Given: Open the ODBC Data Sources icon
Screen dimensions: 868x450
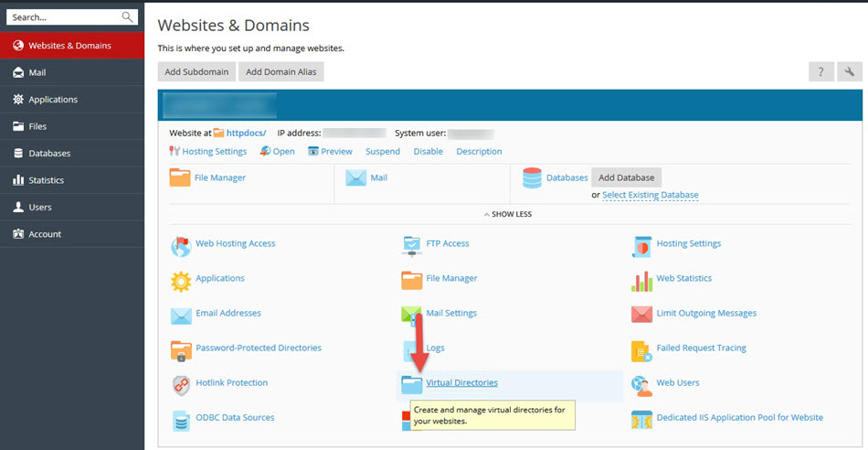Looking at the screenshot, I should tap(181, 419).
